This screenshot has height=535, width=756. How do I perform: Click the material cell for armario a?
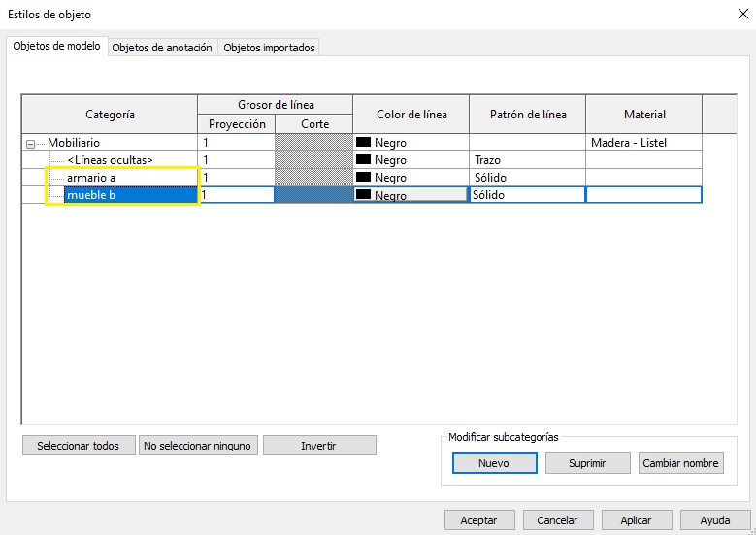click(x=644, y=178)
